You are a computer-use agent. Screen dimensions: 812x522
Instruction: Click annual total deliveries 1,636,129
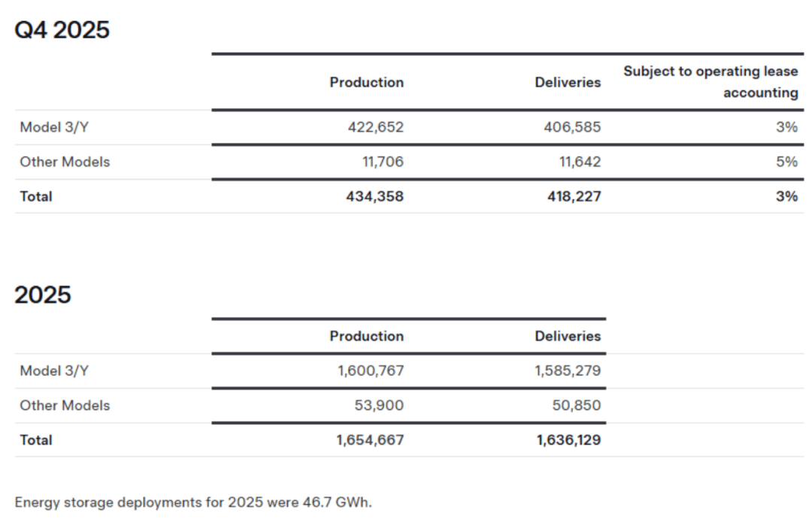tap(568, 440)
